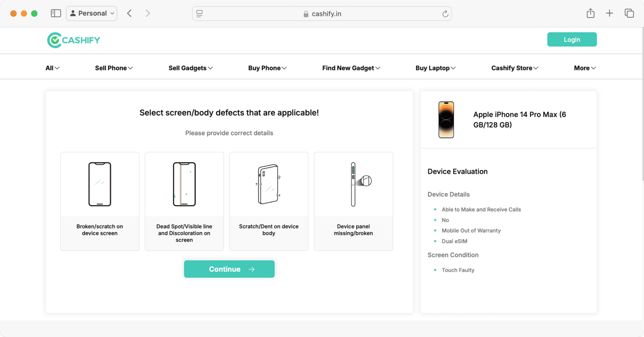Reload the page with refresh icon

tap(445, 14)
